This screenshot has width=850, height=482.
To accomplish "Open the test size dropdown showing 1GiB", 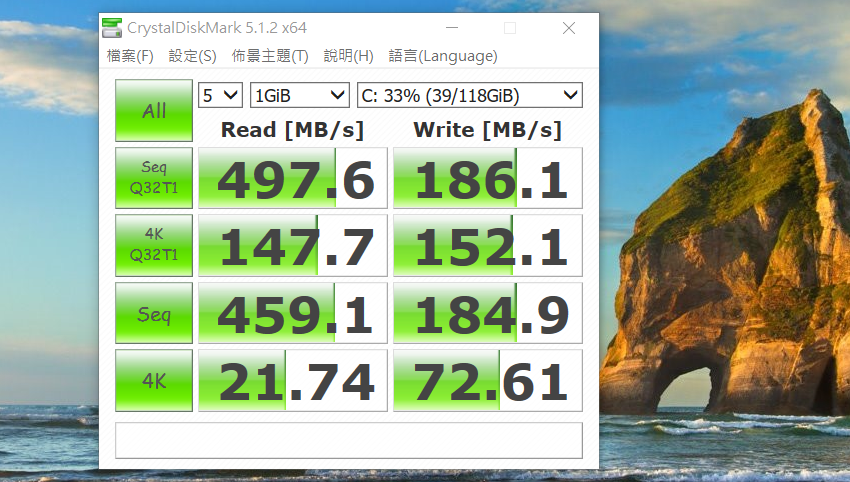I will click(299, 95).
